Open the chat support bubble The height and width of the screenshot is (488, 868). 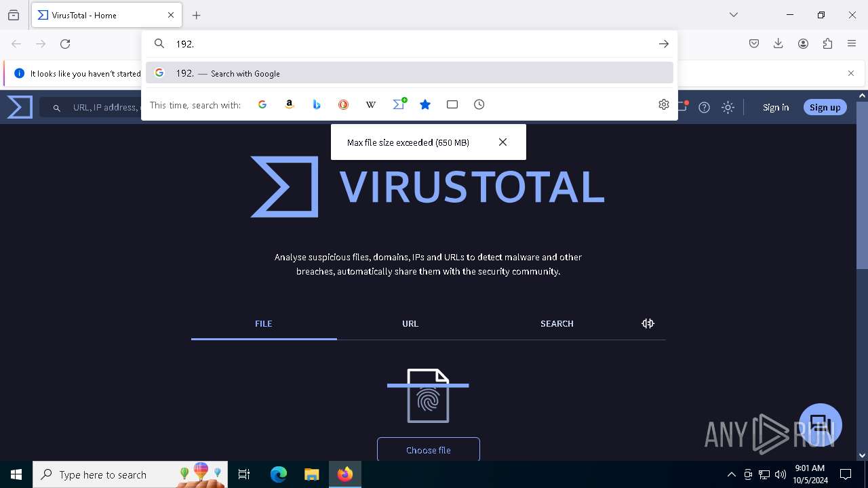[821, 425]
